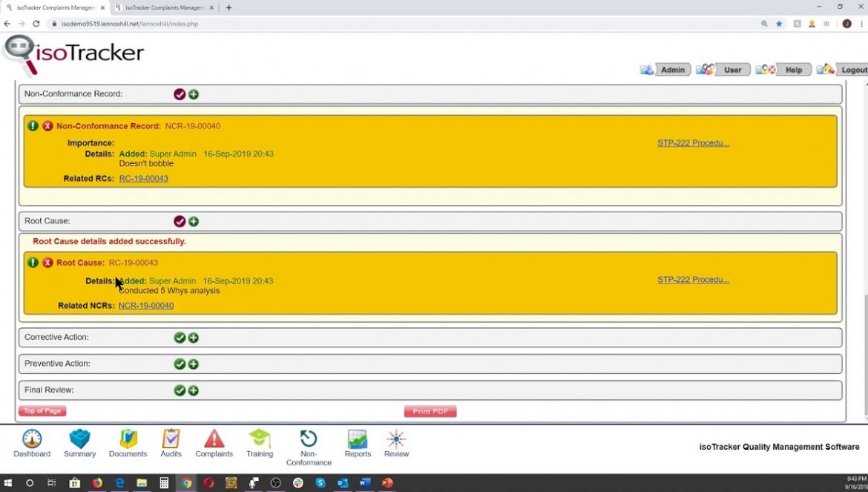Click the Non-Conformance module icon

coord(309,441)
